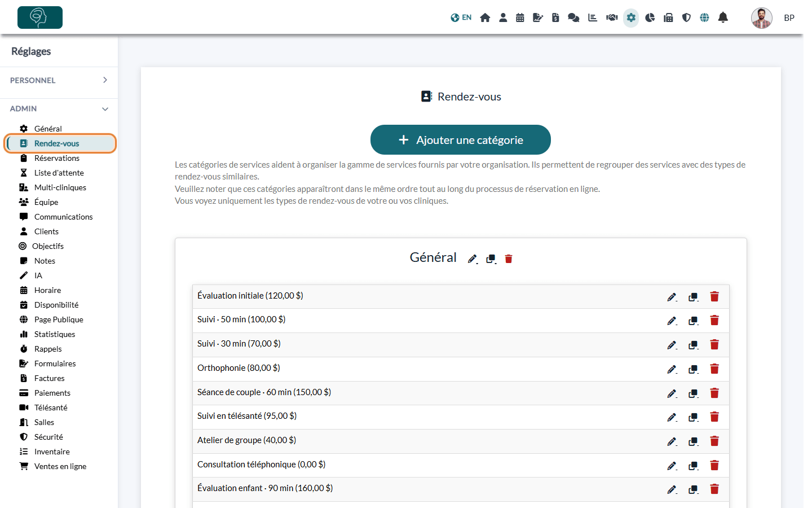Edit the Général category name with pencil icon

(x=473, y=259)
